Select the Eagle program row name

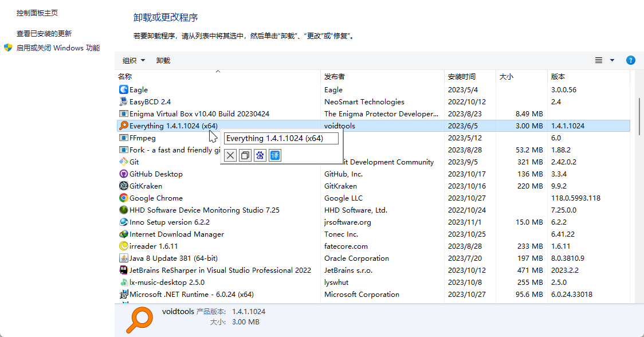(x=139, y=89)
